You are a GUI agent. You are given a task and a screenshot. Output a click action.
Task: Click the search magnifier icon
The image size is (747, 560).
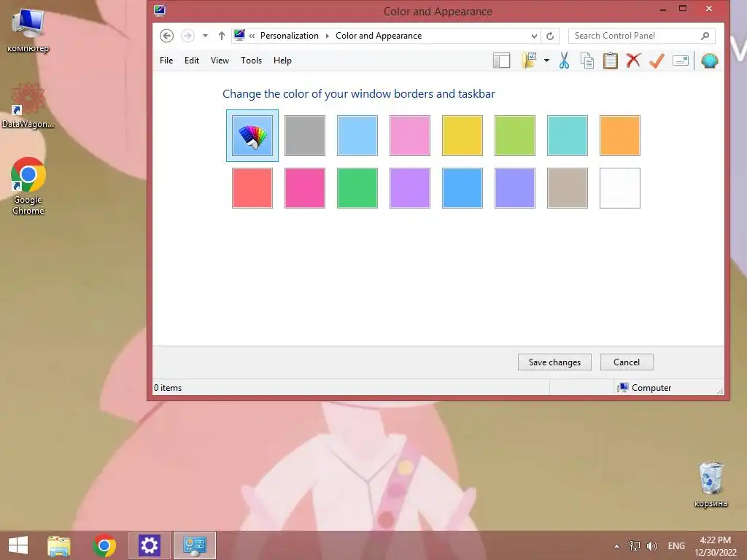click(705, 36)
